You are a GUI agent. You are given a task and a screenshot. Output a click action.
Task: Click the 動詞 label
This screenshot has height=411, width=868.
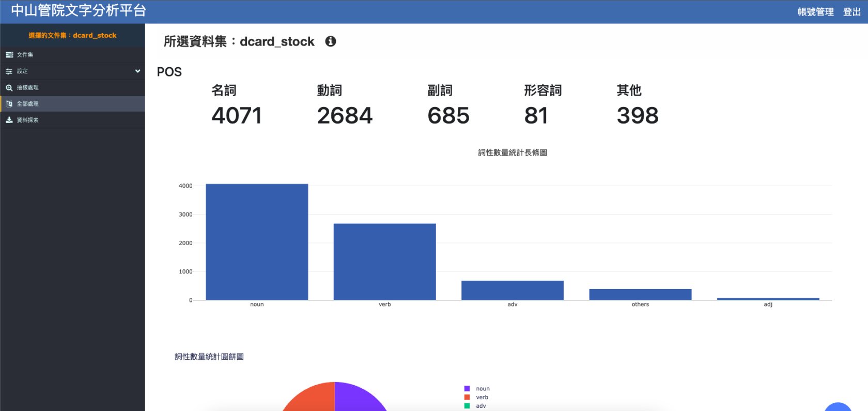(330, 90)
